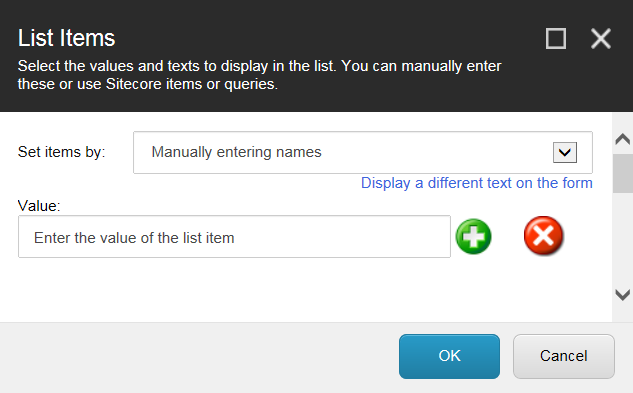Click the 'List Items' dialog title
Image resolution: width=633 pixels, height=393 pixels.
[x=67, y=38]
